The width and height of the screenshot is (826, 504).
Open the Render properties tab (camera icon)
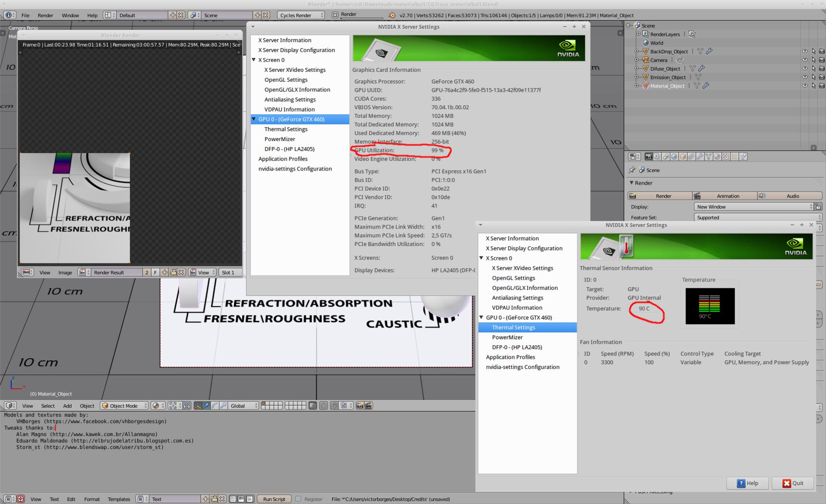(x=649, y=157)
